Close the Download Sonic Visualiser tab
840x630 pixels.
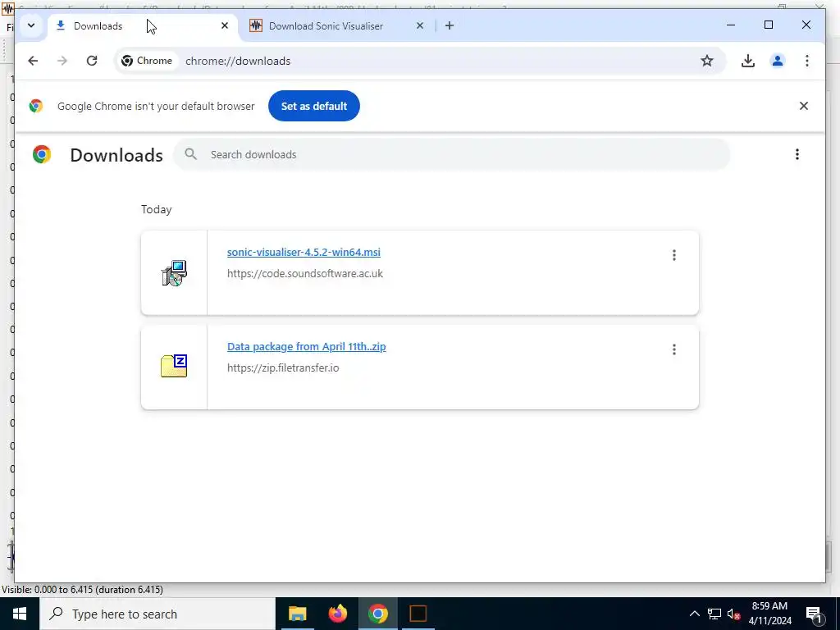[420, 25]
